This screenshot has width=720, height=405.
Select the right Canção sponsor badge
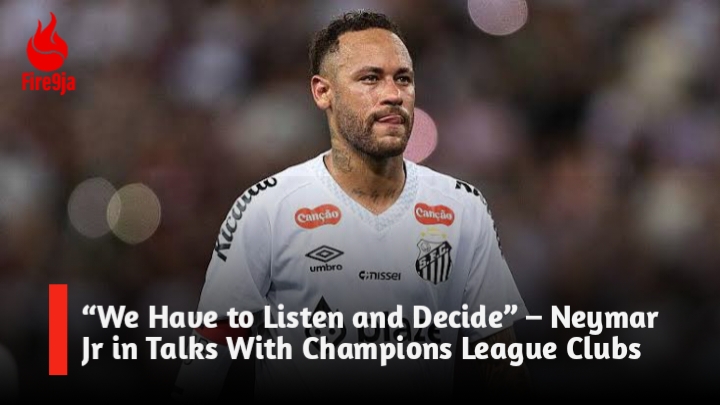pyautogui.click(x=434, y=214)
